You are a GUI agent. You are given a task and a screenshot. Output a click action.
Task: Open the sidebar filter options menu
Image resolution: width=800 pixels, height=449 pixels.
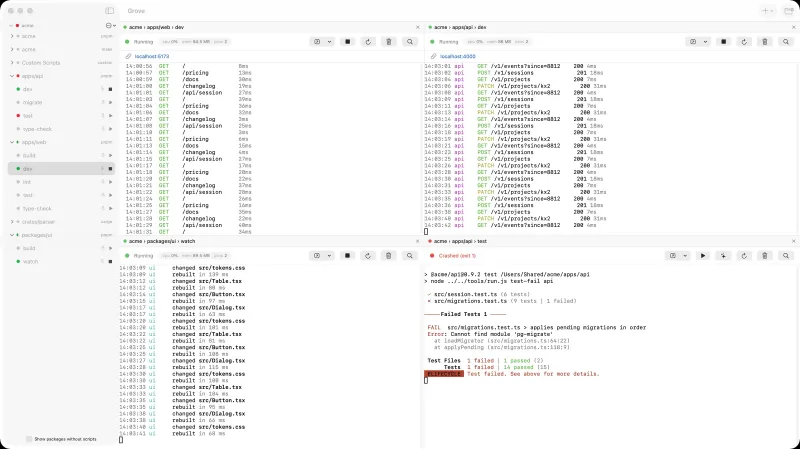coord(110,26)
